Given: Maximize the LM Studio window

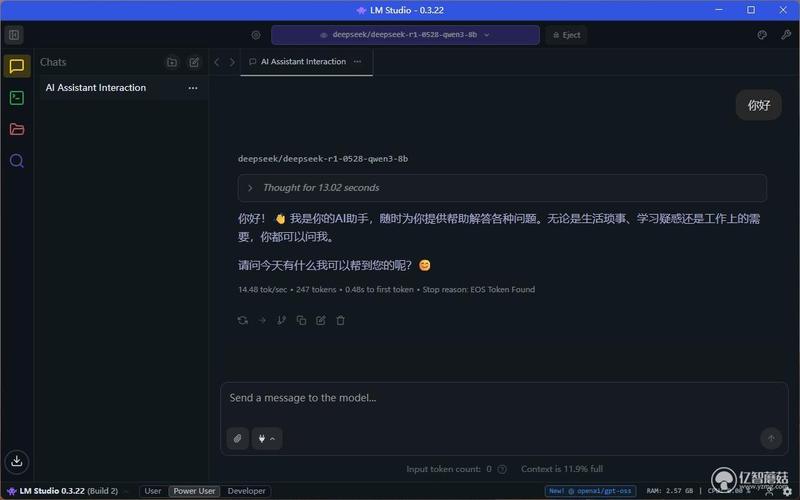Looking at the screenshot, I should pos(751,10).
